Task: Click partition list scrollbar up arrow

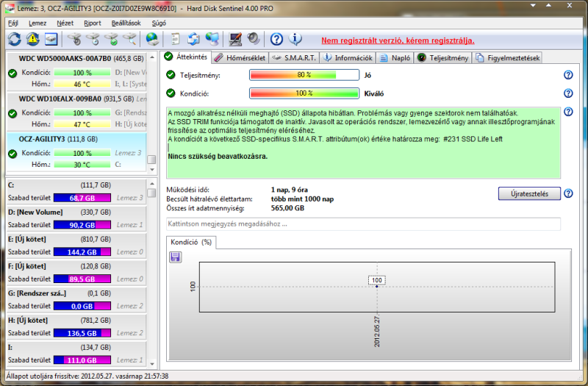Action: (152, 183)
